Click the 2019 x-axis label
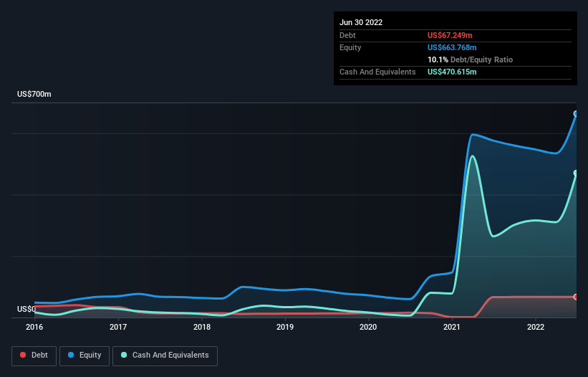588x377 pixels. [x=285, y=327]
